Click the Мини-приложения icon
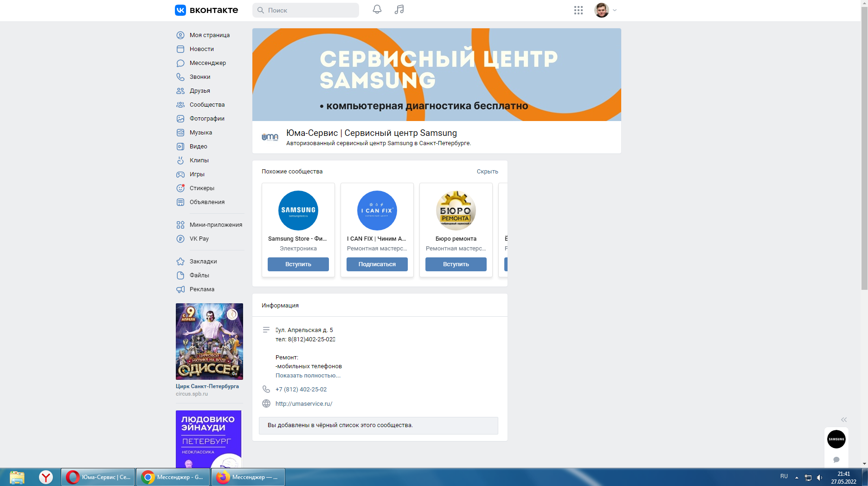This screenshot has height=486, width=868. (180, 225)
